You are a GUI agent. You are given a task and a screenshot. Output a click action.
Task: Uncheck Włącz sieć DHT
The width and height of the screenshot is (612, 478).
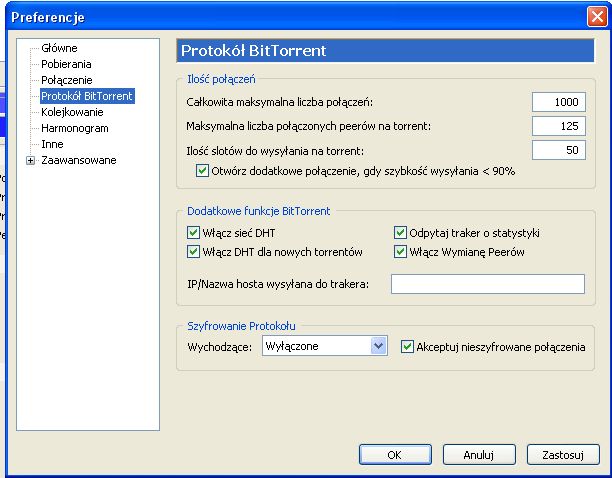click(194, 233)
